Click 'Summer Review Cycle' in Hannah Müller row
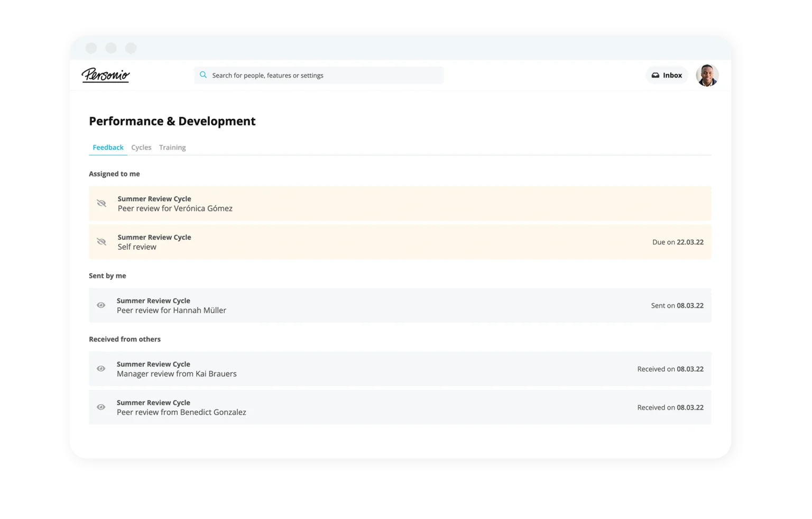The image size is (812, 519). click(153, 301)
